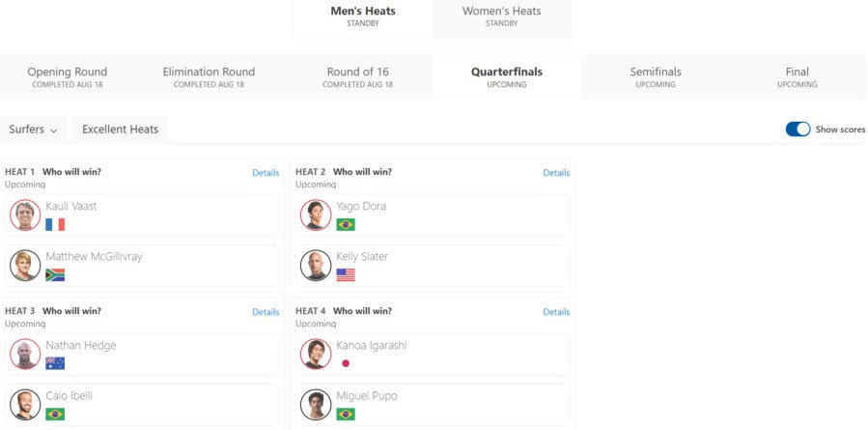Click Kelly Slater's avatar picture
This screenshot has width=868, height=430.
click(x=316, y=266)
